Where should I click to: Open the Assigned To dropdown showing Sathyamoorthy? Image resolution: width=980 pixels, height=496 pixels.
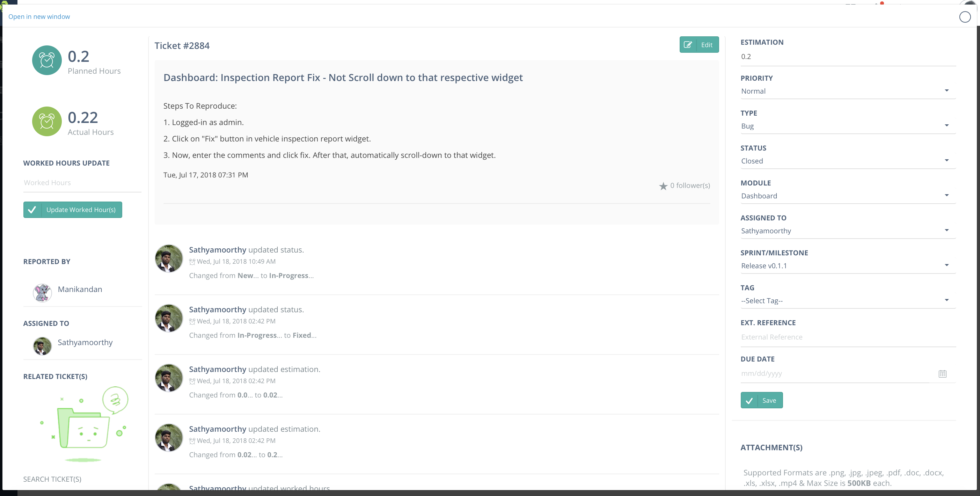point(848,231)
